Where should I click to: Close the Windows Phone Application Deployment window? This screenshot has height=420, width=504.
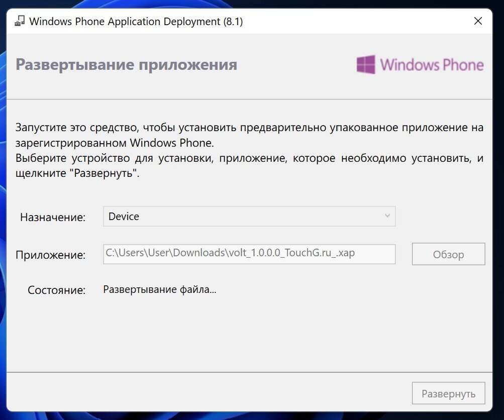pos(478,21)
